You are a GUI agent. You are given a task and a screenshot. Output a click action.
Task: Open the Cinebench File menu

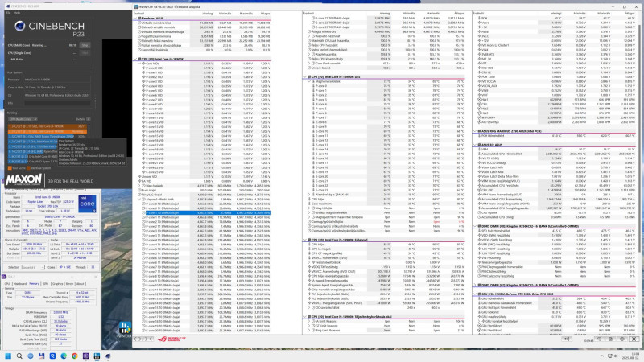tap(8, 13)
